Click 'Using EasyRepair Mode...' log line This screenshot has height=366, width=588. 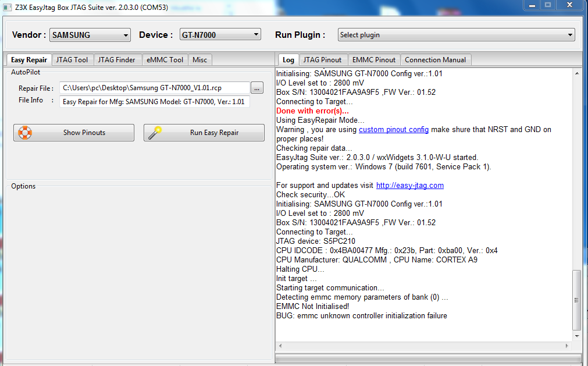(x=320, y=120)
